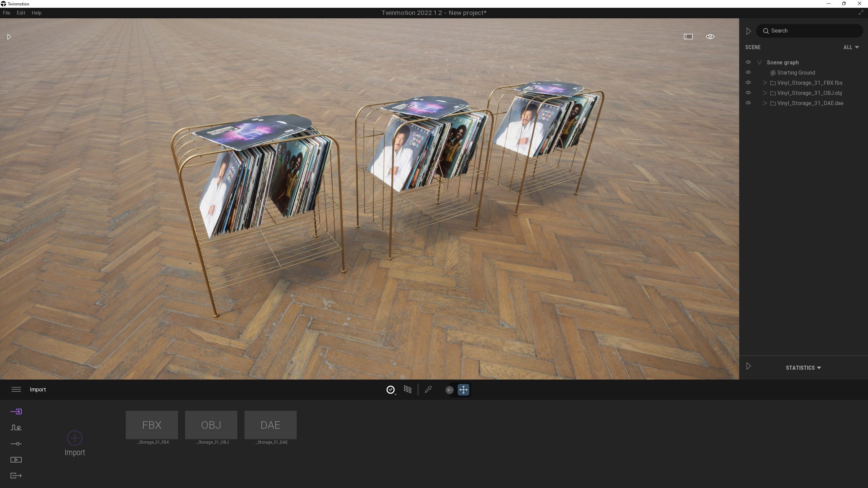868x488 pixels.
Task: Expand the statistics panel arrow
Action: 749,366
